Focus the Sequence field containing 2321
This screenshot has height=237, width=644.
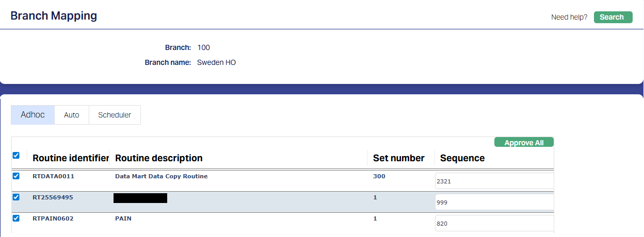(x=493, y=181)
